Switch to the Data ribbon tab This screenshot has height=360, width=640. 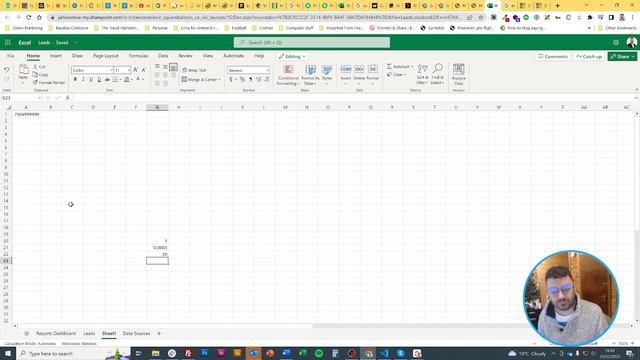point(163,56)
